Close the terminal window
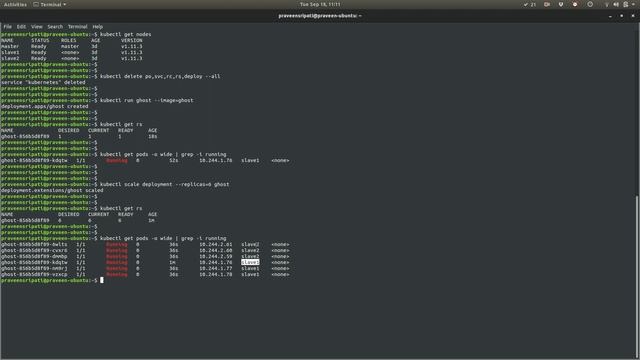The height and width of the screenshot is (360, 640). coord(633,16)
